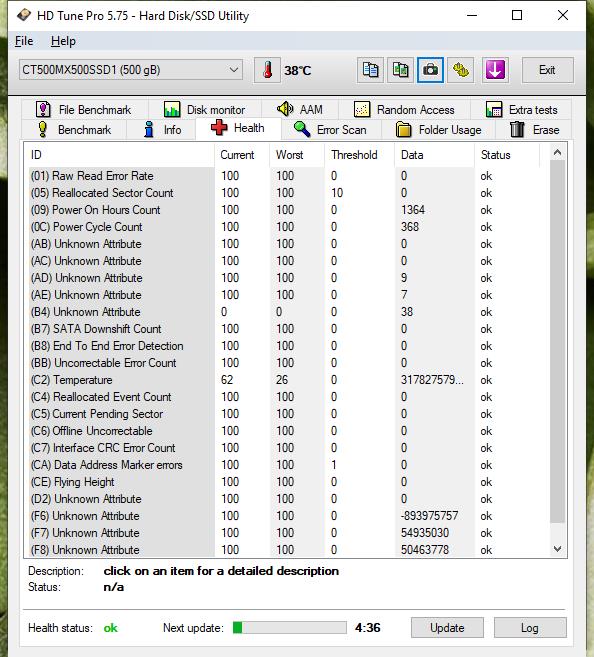The width and height of the screenshot is (594, 657).
Task: Click the Exit button
Action: 548,70
